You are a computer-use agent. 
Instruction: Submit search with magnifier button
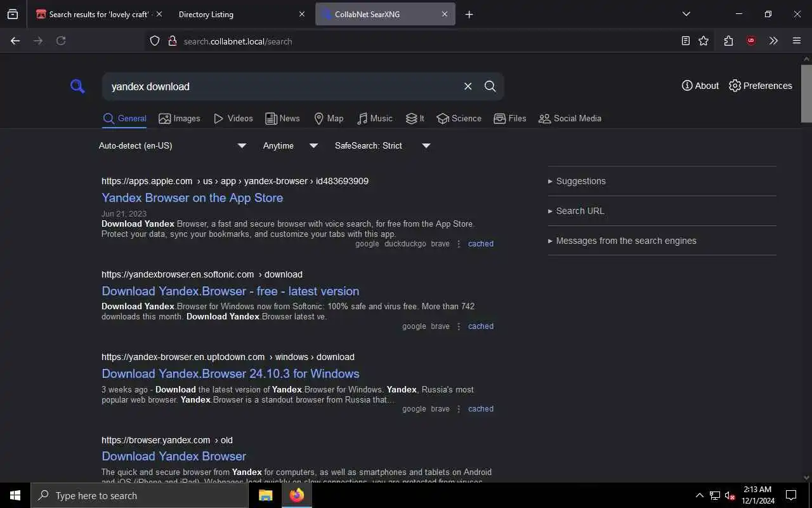coord(490,86)
